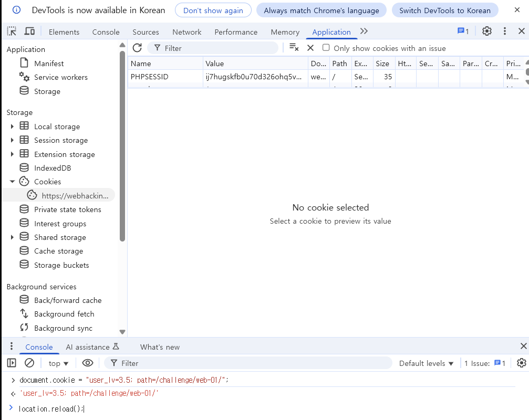Delete the selected cookie X icon

click(x=310, y=48)
